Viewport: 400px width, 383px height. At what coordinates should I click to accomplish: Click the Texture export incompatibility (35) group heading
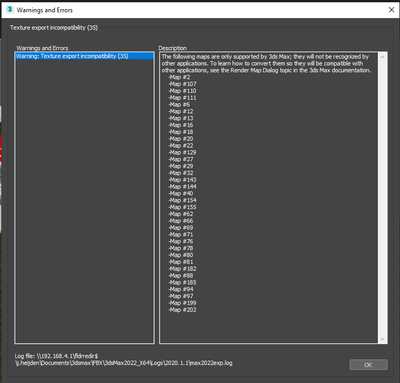coord(54,28)
